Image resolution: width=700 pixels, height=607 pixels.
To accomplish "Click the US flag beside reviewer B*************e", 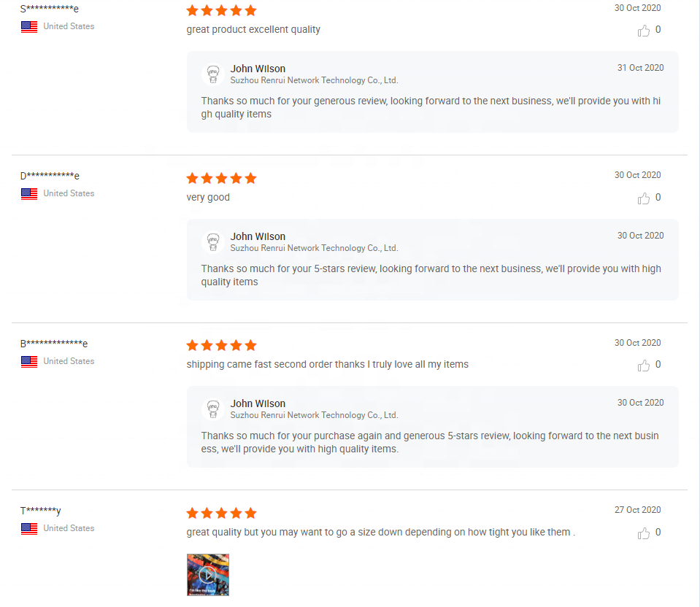I will point(29,362).
